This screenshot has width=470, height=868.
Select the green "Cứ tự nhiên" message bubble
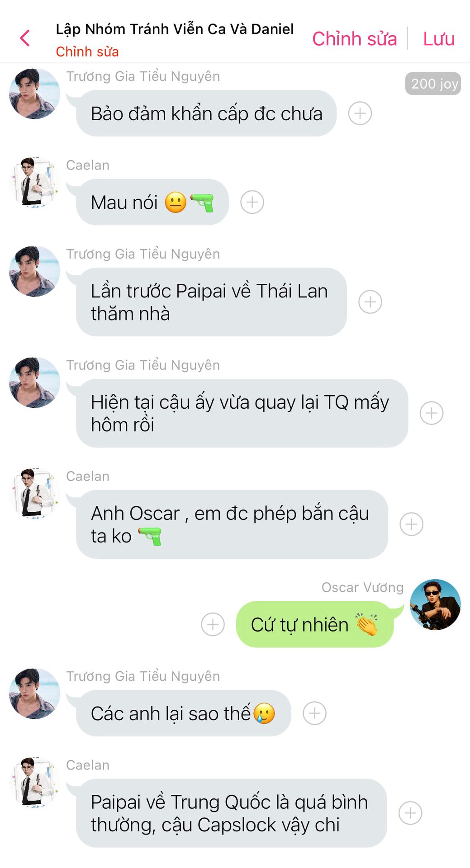pos(315,624)
